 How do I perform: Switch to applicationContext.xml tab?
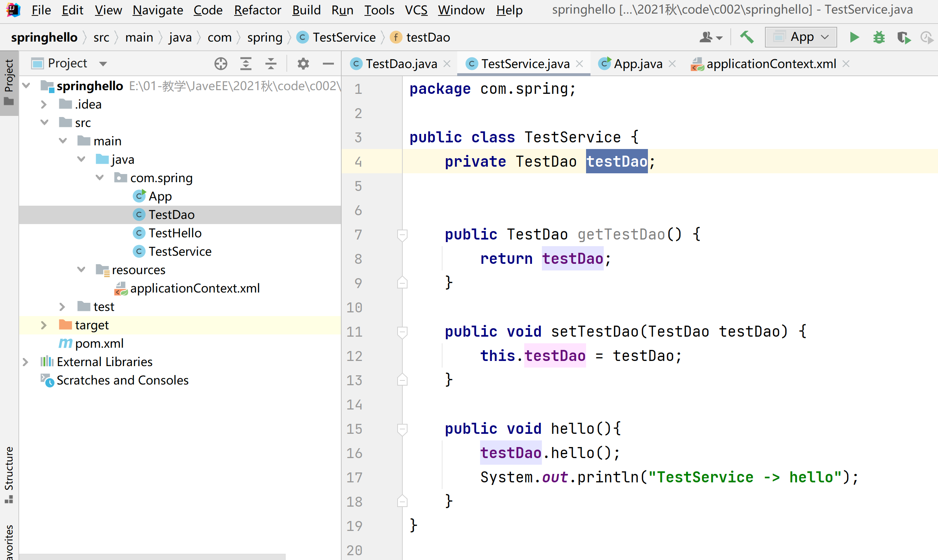pyautogui.click(x=771, y=64)
